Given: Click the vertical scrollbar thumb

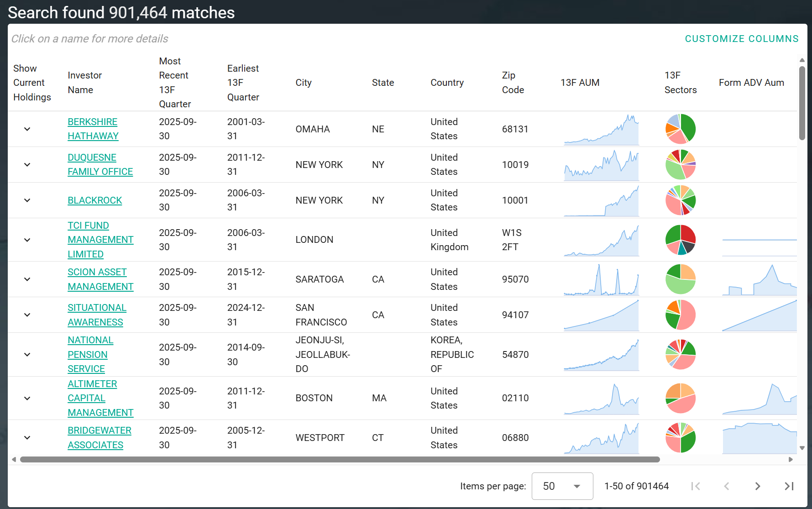Looking at the screenshot, I should tap(802, 103).
